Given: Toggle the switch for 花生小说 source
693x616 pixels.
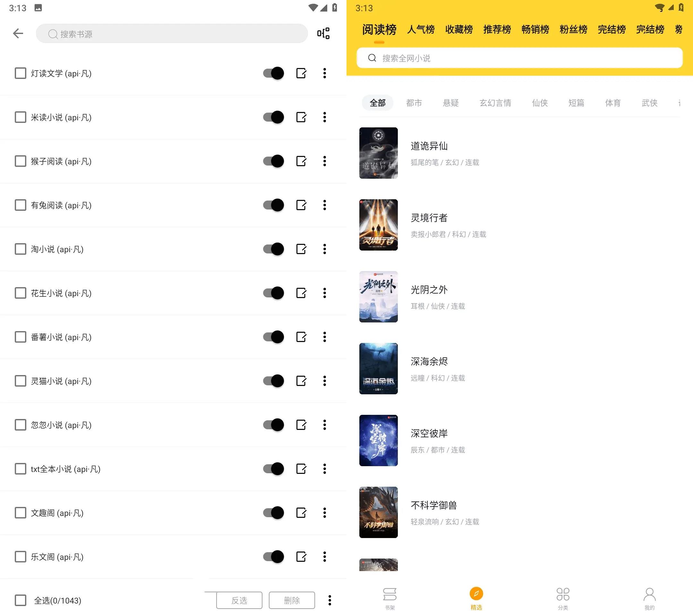Looking at the screenshot, I should pos(273,293).
